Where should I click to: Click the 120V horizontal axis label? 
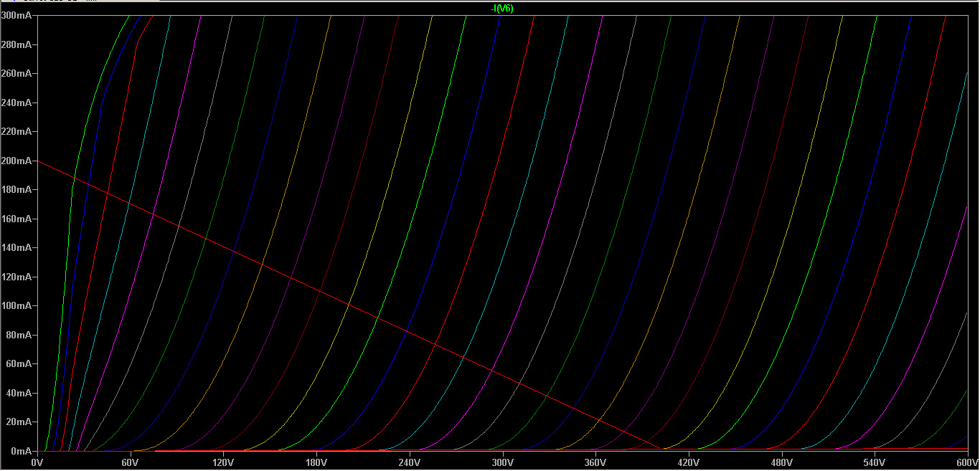click(223, 463)
